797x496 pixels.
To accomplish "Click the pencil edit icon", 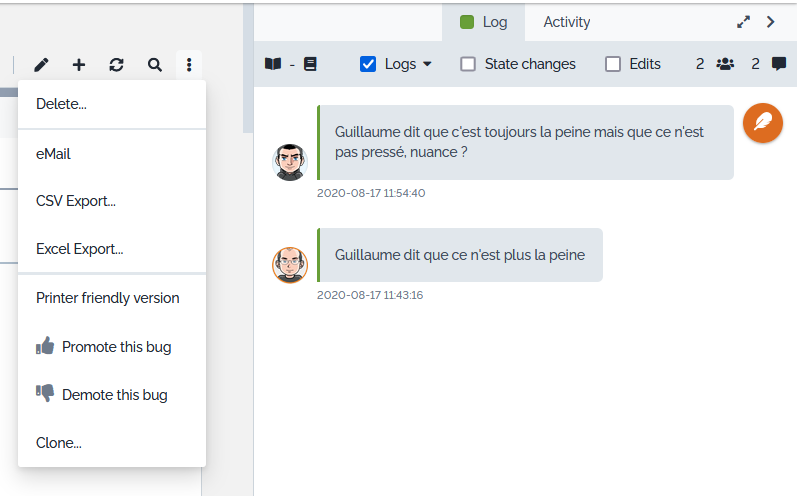I will [41, 65].
